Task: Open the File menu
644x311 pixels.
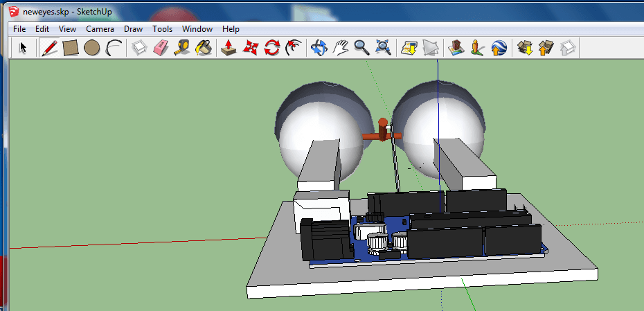Action: [19, 29]
